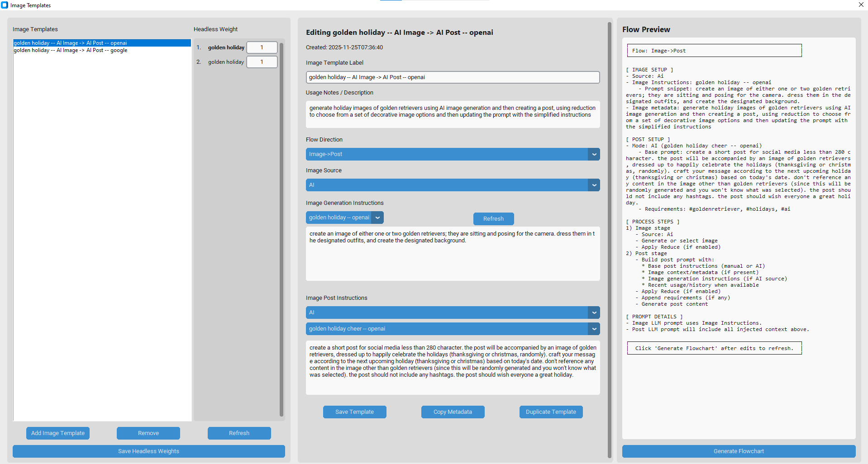Remove the selected image template
The image size is (868, 464).
point(148,433)
